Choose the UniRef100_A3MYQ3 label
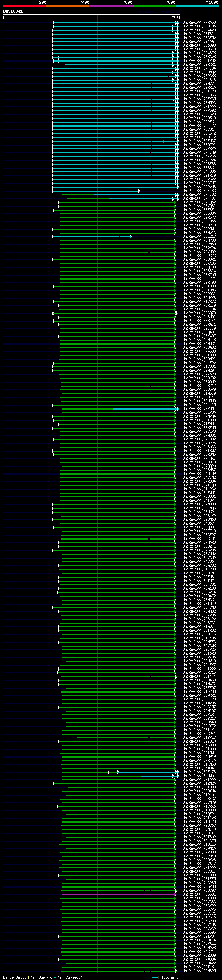The image size is (222, 980). coord(199,241)
